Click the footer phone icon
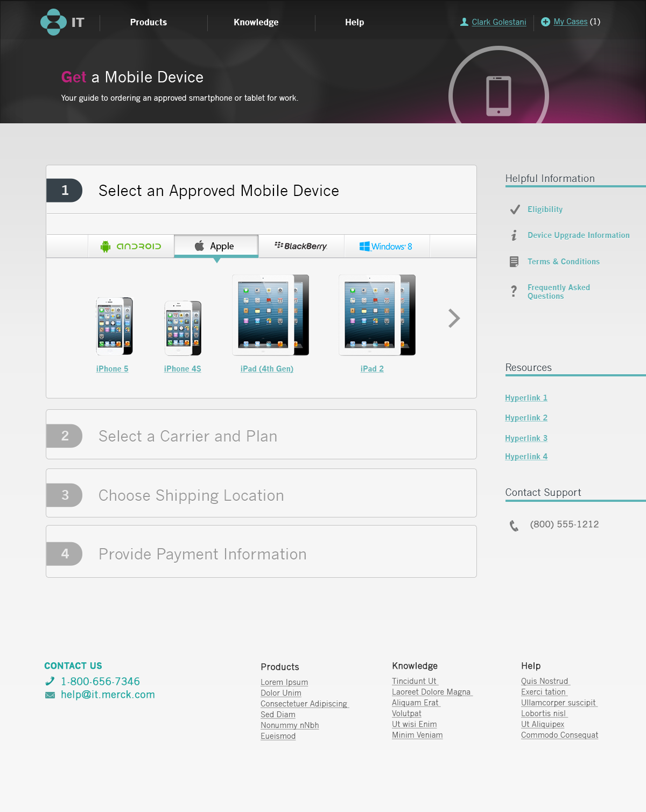Screen dimensions: 646x812 coord(50,681)
